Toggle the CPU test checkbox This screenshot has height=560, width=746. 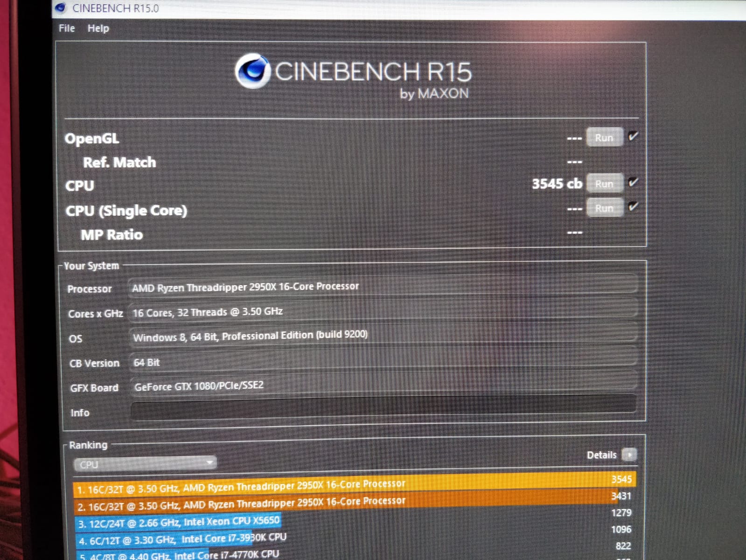pos(633,182)
